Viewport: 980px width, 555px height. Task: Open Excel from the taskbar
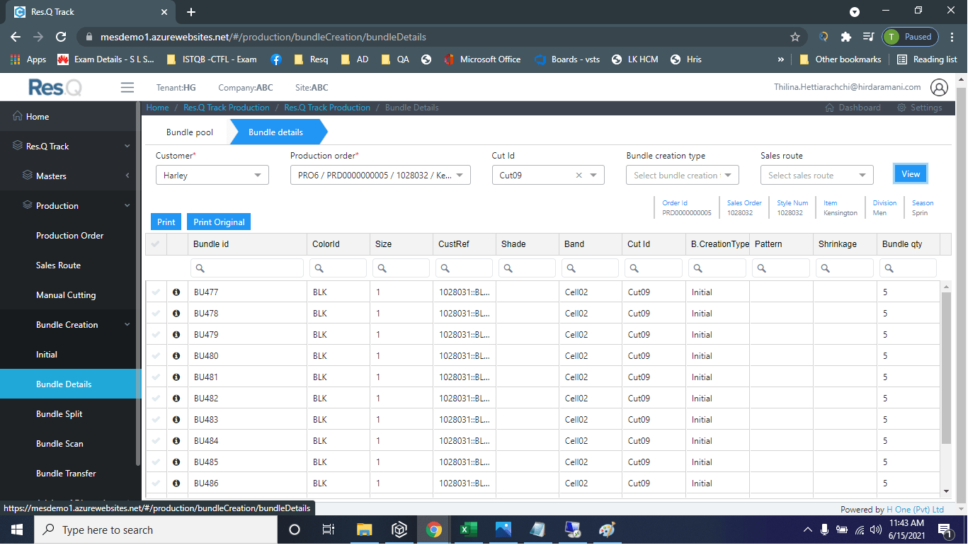pyautogui.click(x=469, y=530)
